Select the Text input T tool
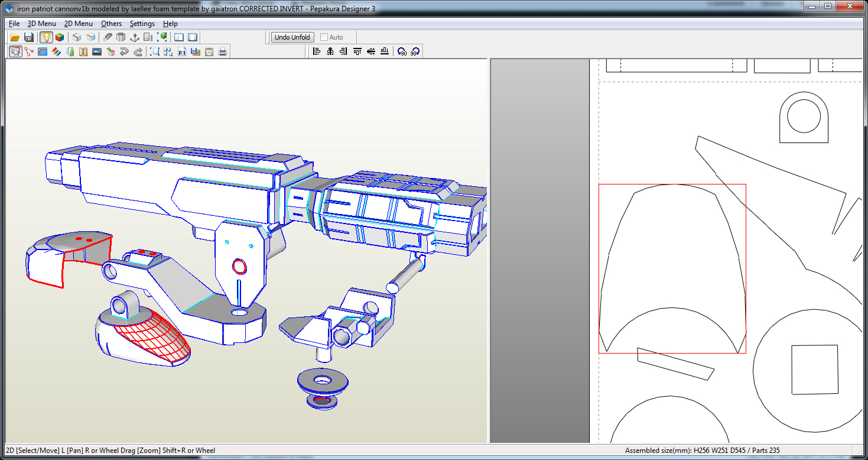Viewport: 868px width, 460px height. tap(83, 52)
